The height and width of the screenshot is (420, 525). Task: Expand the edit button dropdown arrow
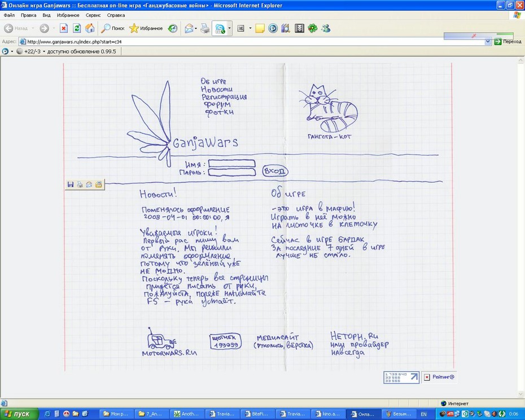pyautogui.click(x=250, y=28)
